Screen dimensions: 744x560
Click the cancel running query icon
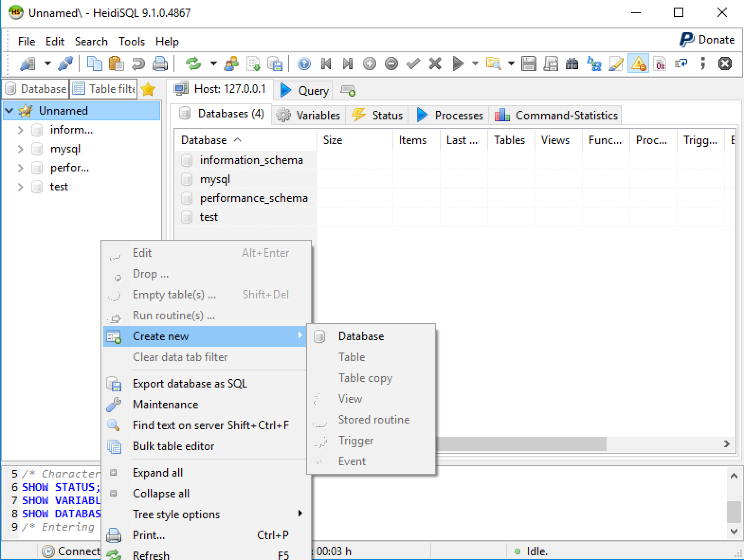pos(725,63)
